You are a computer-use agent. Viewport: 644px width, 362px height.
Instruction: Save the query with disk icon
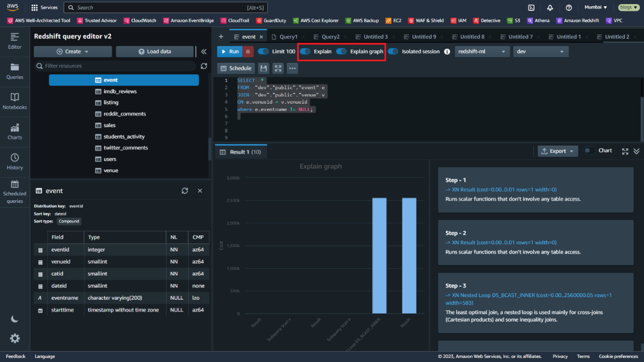pyautogui.click(x=264, y=68)
